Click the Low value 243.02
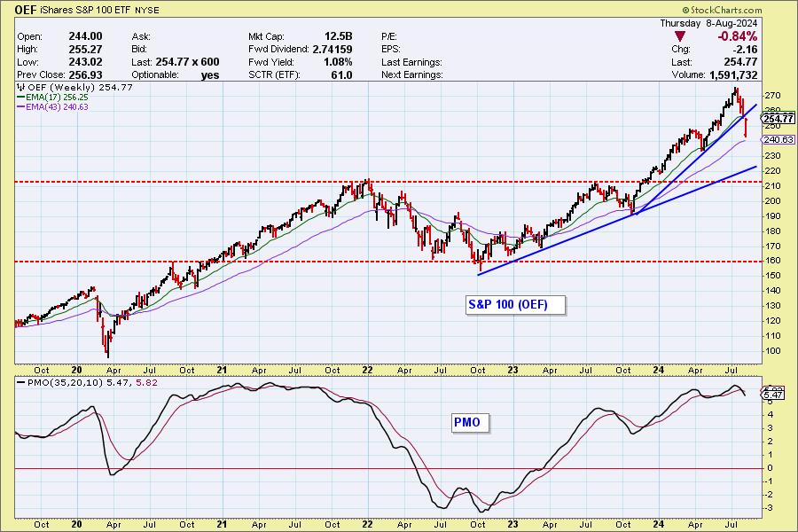Viewport: 798px width, 532px height. coord(85,62)
